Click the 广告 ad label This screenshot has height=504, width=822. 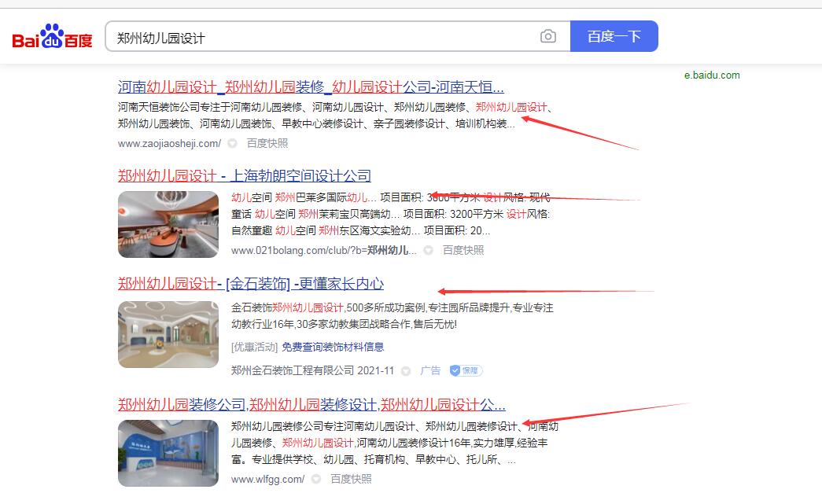pos(430,370)
